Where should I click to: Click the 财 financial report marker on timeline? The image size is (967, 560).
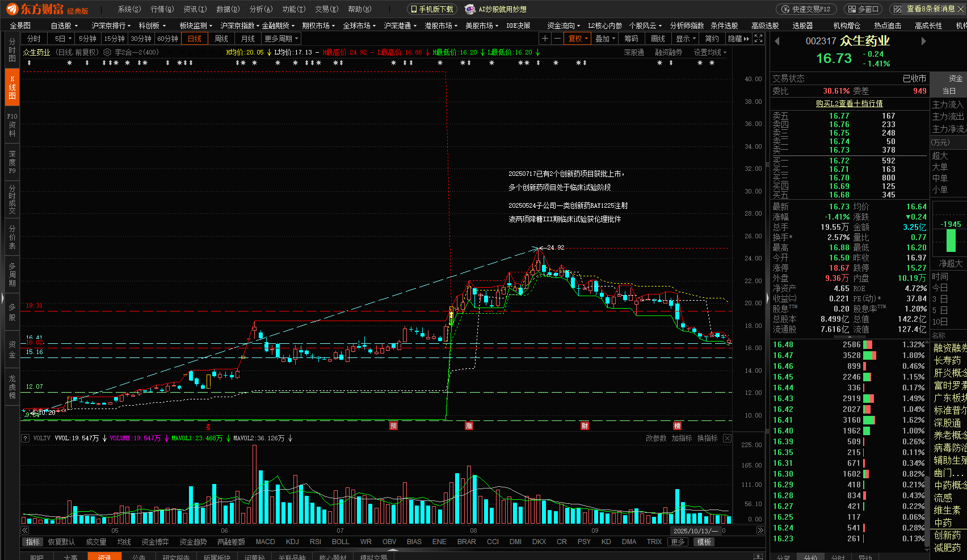pos(585,426)
